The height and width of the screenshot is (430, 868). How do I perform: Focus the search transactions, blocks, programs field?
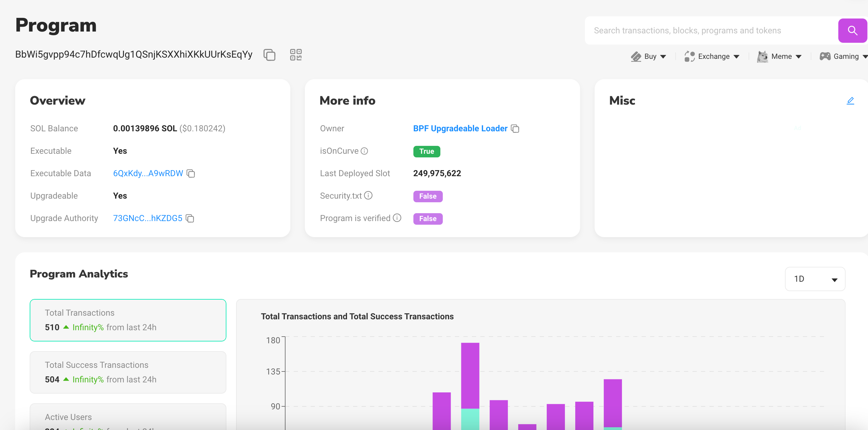click(x=711, y=30)
